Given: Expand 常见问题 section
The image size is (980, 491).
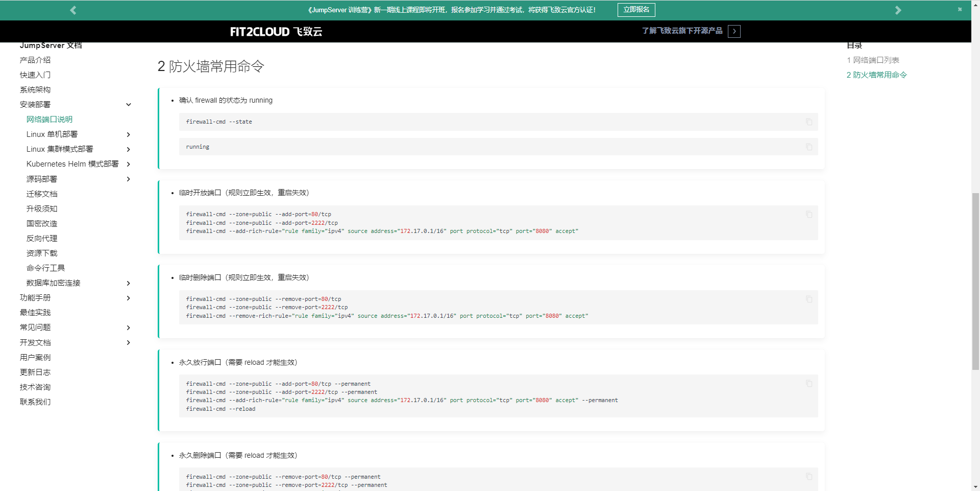Looking at the screenshot, I should pos(129,328).
